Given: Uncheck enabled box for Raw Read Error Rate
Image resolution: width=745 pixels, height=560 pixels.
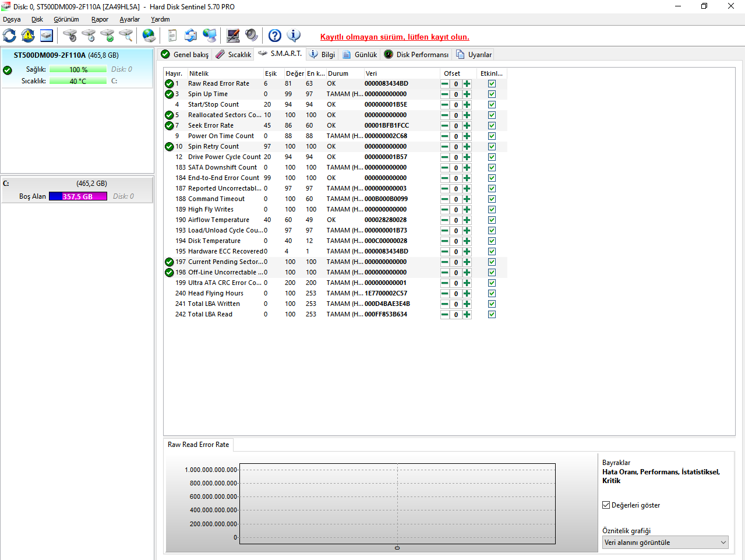Looking at the screenshot, I should pyautogui.click(x=492, y=84).
